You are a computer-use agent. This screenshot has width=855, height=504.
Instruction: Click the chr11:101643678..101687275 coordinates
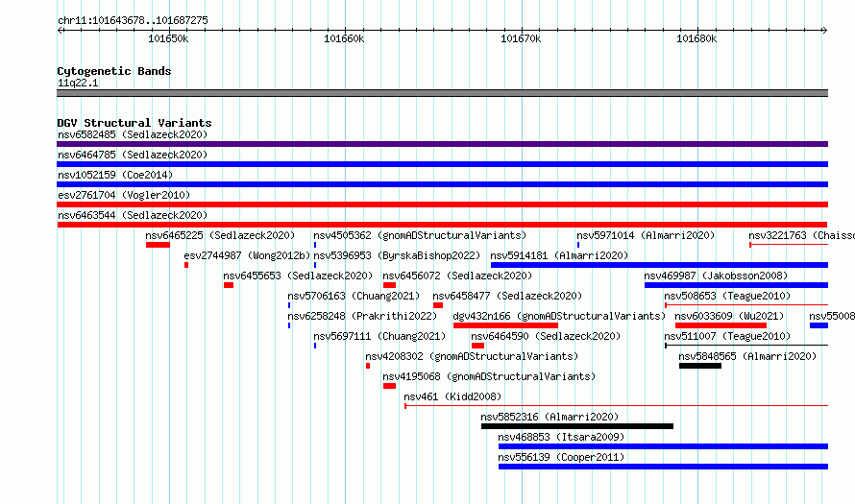133,20
